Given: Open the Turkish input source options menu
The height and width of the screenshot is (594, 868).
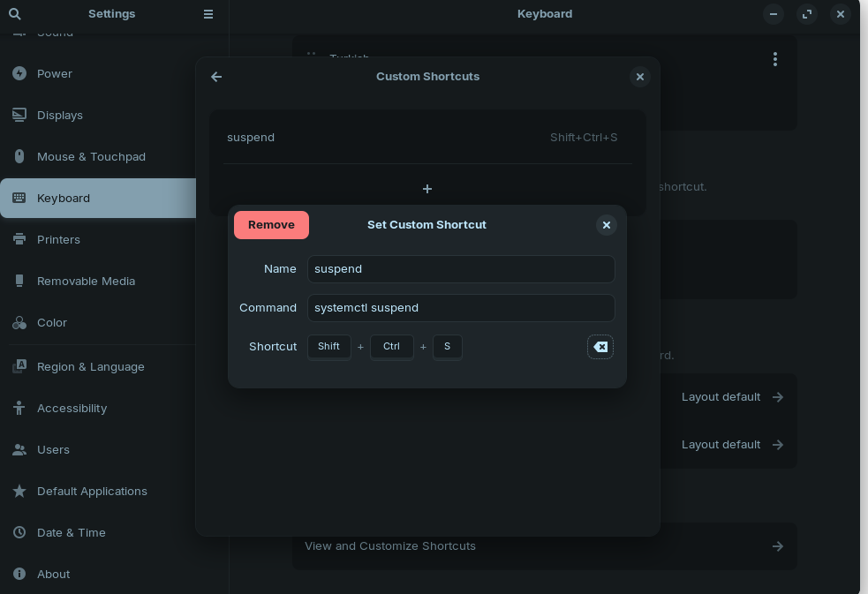Looking at the screenshot, I should (x=774, y=59).
